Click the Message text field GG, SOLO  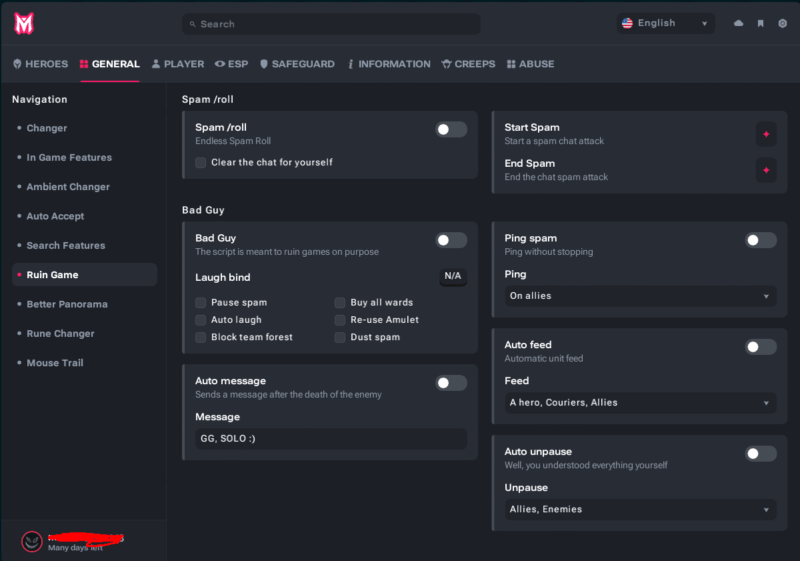pos(331,439)
